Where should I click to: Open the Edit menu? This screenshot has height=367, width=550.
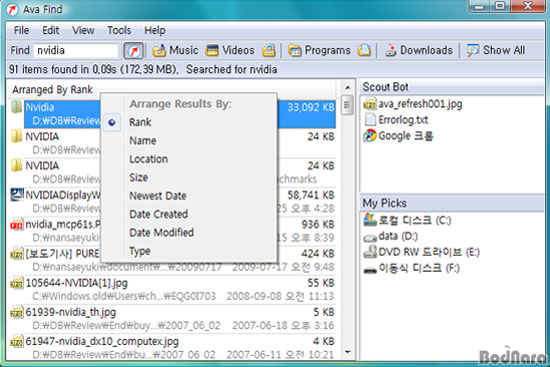point(51,31)
